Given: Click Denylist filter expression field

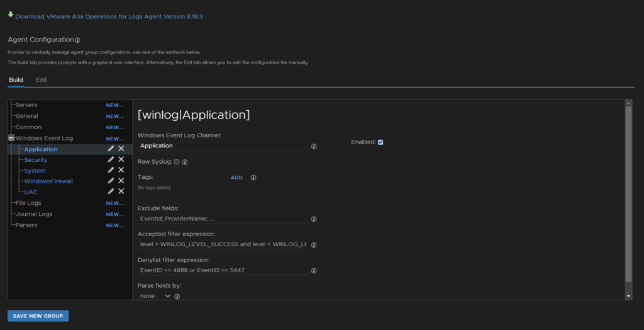Looking at the screenshot, I should coord(223,270).
